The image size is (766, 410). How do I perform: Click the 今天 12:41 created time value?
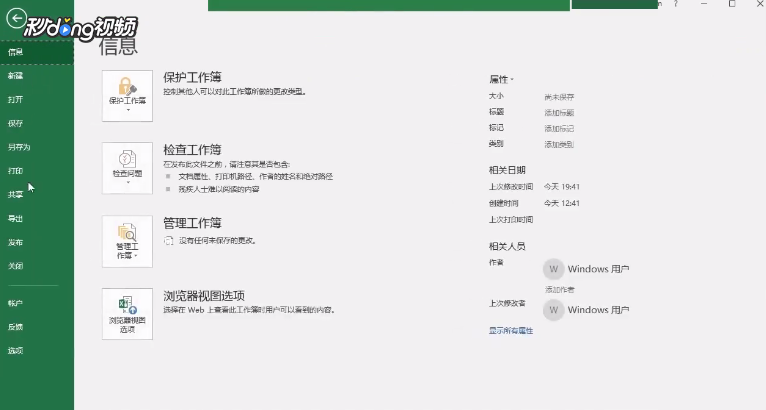coord(562,203)
